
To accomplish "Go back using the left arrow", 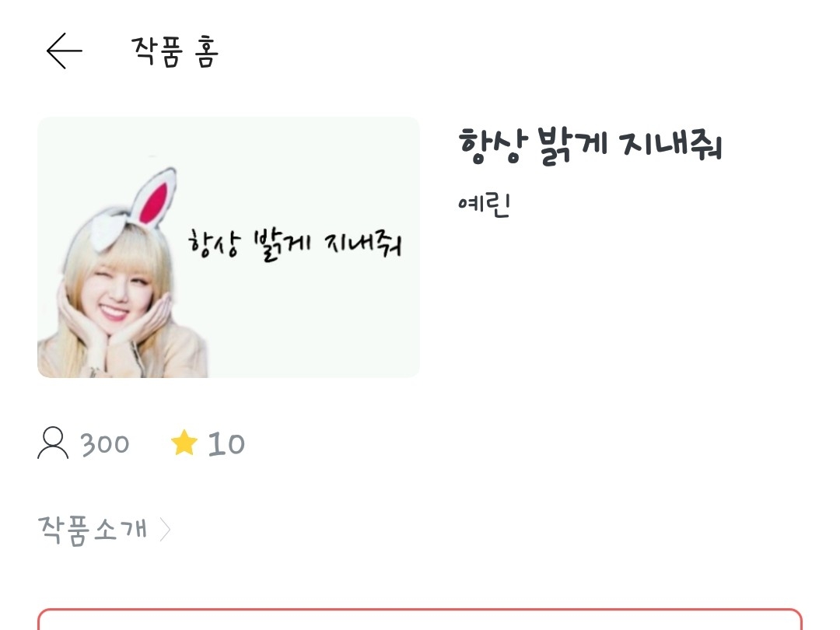I will (65, 51).
